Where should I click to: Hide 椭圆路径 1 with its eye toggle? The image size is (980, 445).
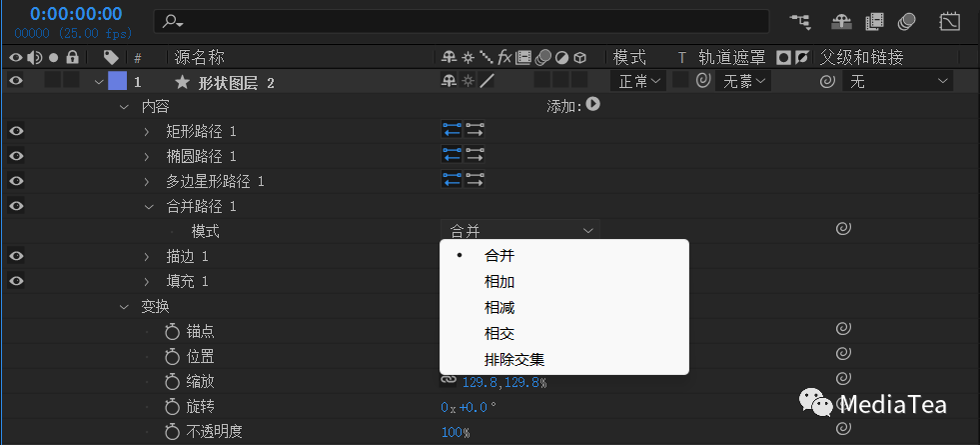coord(16,156)
